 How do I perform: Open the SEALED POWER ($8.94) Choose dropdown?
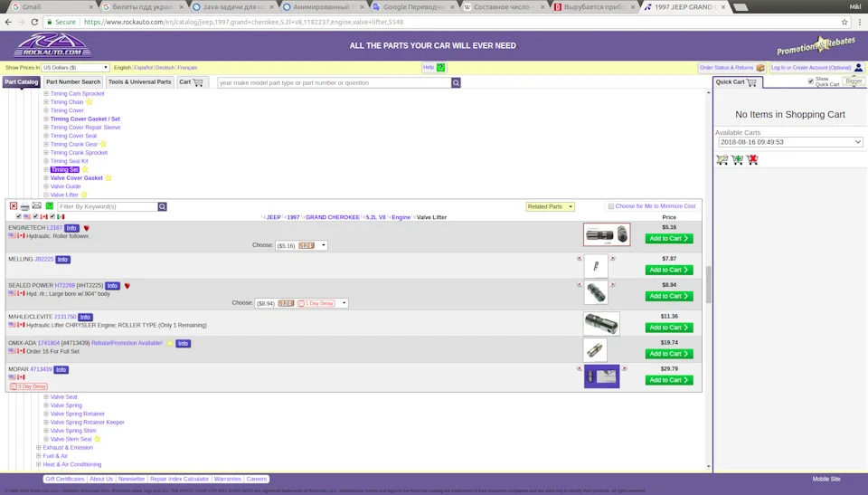(301, 303)
